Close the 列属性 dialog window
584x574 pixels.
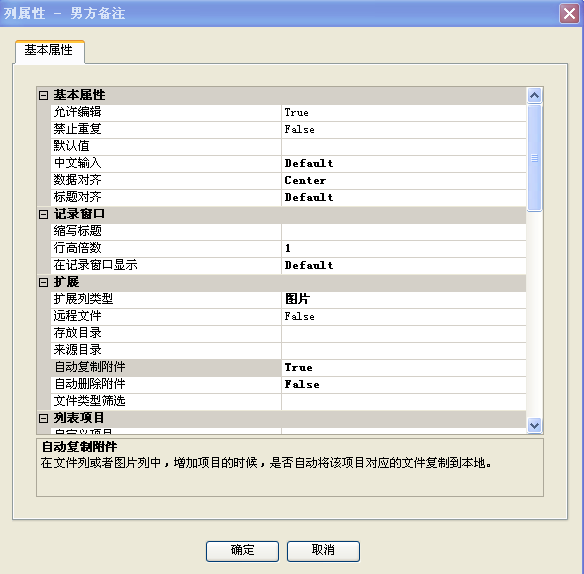[569, 13]
